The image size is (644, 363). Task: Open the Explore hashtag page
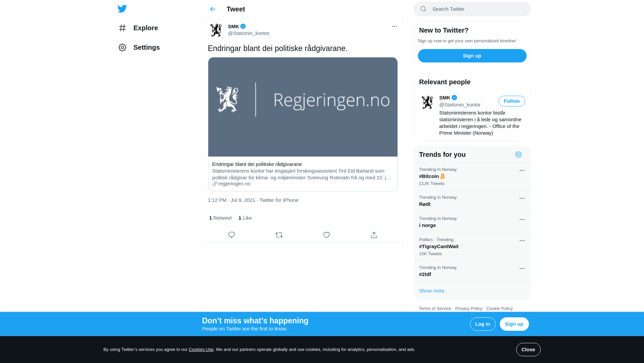click(138, 28)
